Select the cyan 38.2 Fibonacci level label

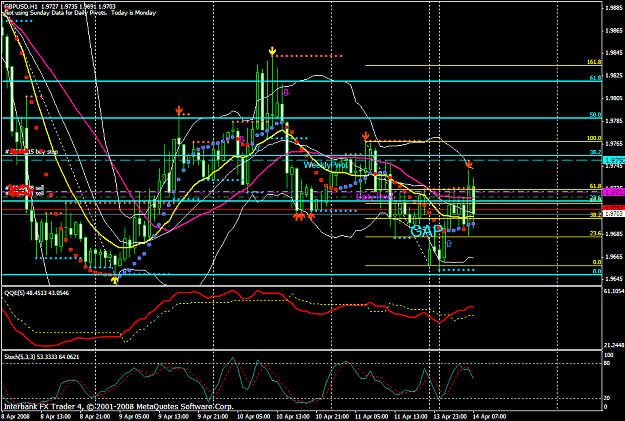pos(596,152)
